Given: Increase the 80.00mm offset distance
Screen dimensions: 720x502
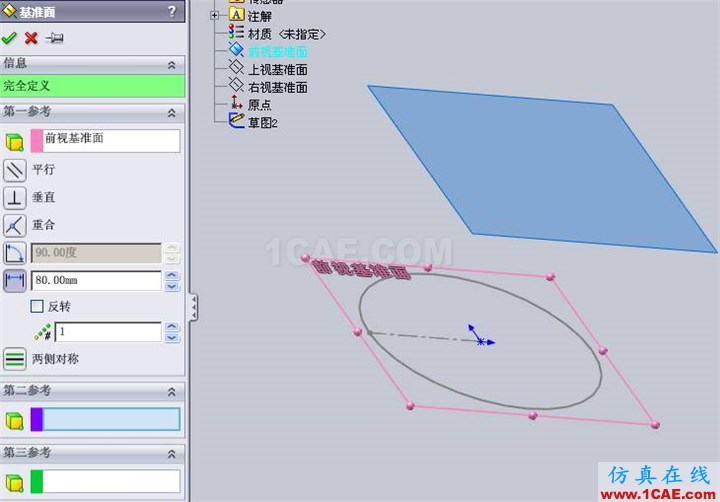Looking at the screenshot, I should (x=172, y=275).
